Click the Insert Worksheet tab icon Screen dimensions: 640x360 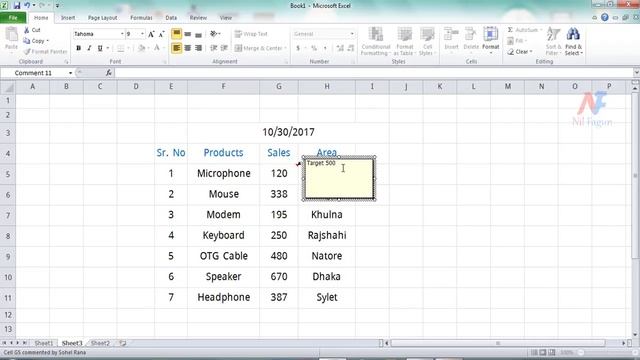pyautogui.click(x=122, y=343)
